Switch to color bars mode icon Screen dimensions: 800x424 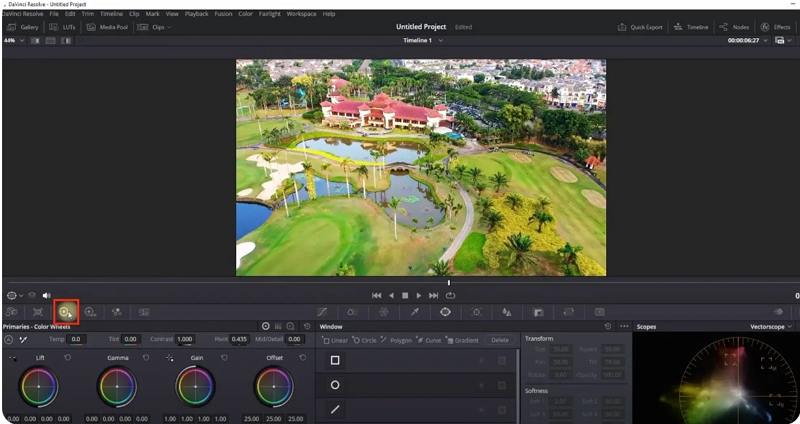pyautogui.click(x=278, y=326)
